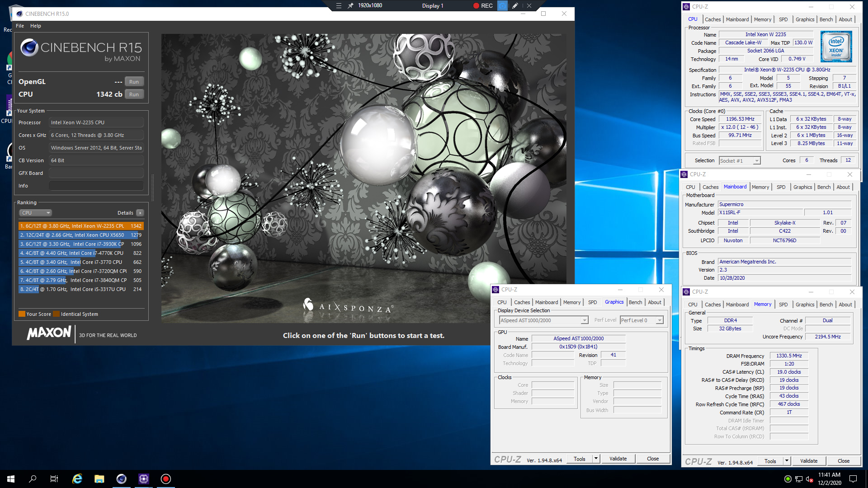Click the green circle tray icon
The width and height of the screenshot is (868, 488).
(x=788, y=479)
